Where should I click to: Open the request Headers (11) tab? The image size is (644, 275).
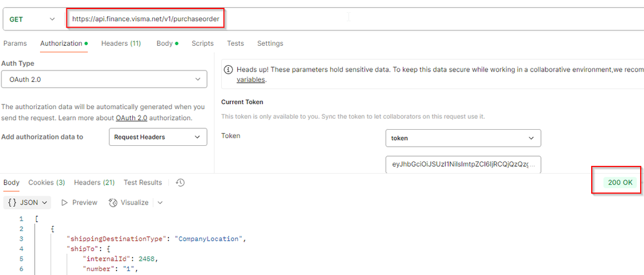click(x=121, y=43)
